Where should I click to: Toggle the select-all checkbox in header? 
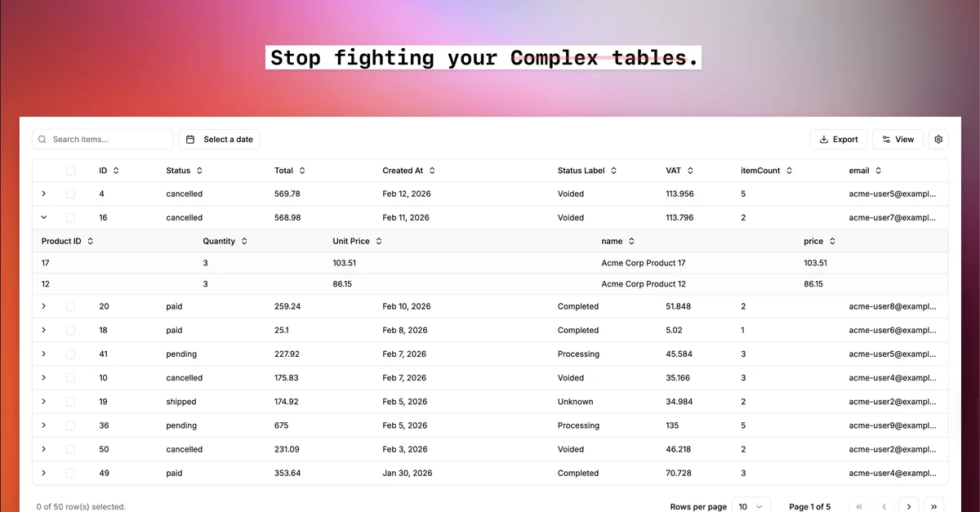[70, 171]
